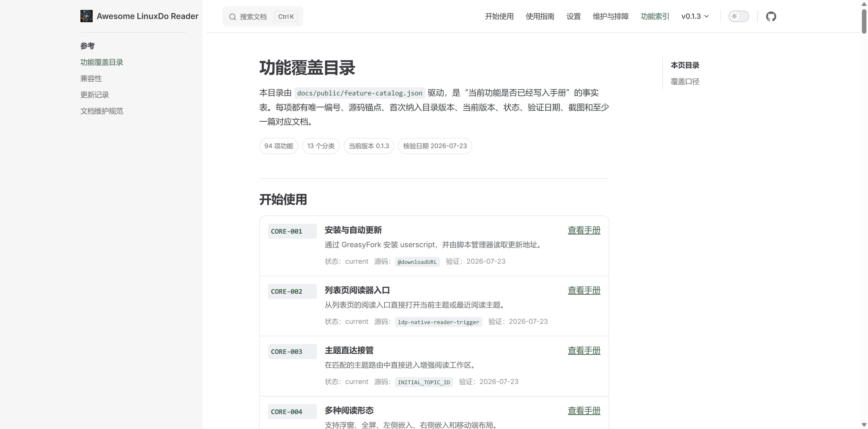Select 维护与排障 in the top bar
The width and height of the screenshot is (868, 429).
pos(611,16)
